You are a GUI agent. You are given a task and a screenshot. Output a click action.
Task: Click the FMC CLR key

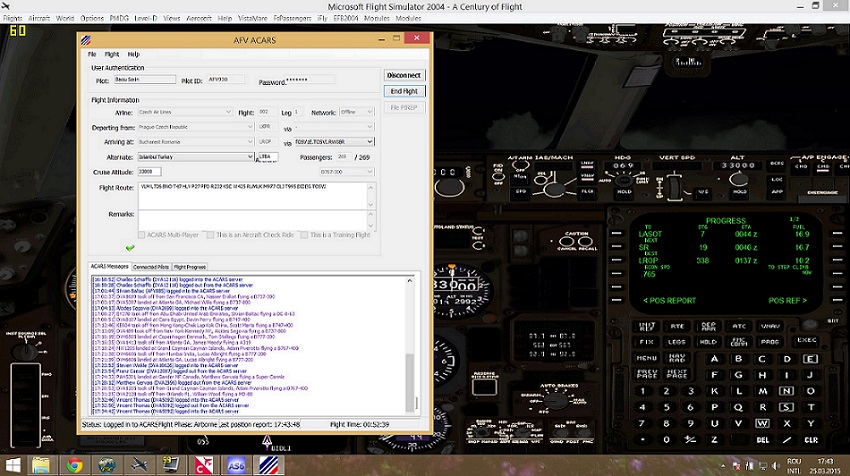(811, 440)
